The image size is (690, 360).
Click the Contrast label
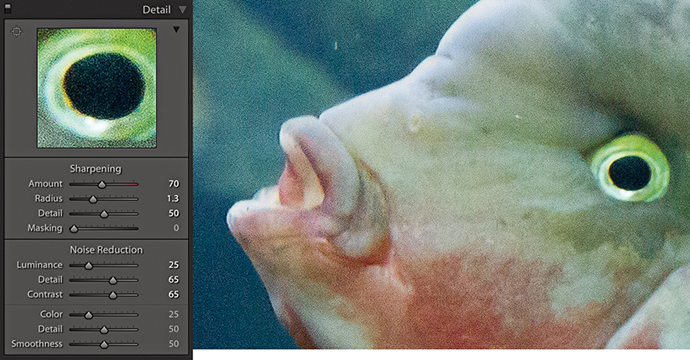[x=45, y=294]
